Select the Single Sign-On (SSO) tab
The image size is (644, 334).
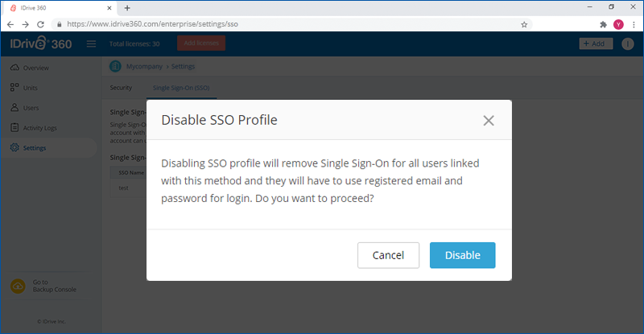[181, 88]
